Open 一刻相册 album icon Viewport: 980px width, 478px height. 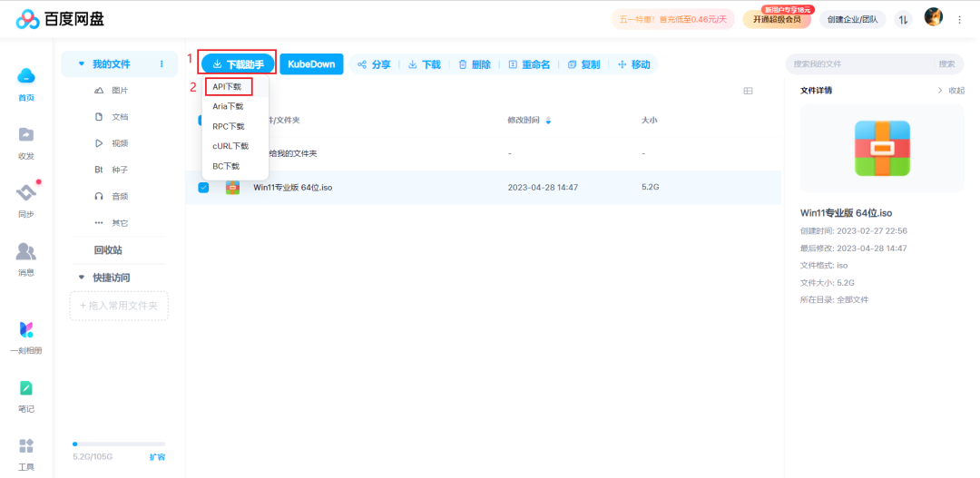tap(26, 330)
